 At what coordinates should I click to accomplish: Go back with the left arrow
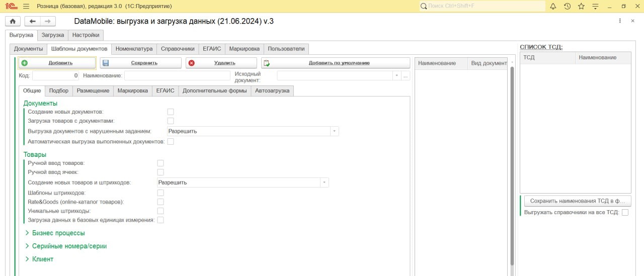click(32, 21)
